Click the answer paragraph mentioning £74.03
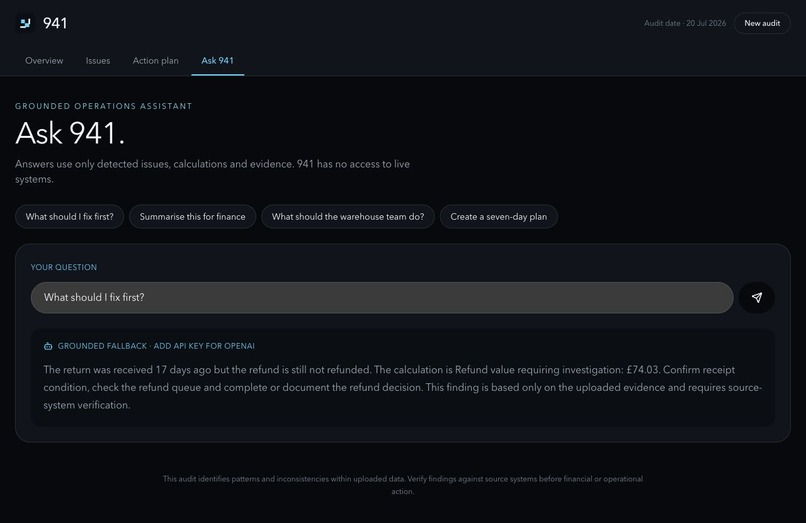The height and width of the screenshot is (523, 806). click(x=402, y=387)
